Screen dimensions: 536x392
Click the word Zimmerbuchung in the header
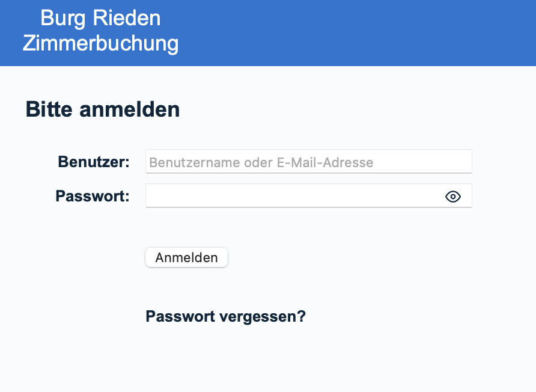(x=100, y=44)
